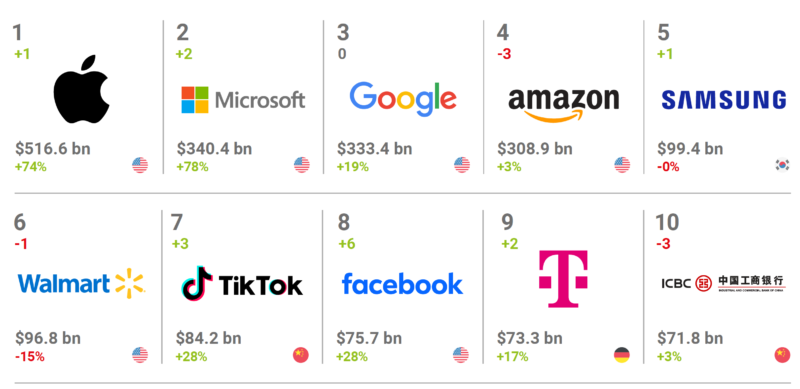Select the blue Facebook wordmark
The width and height of the screenshot is (800, 389).
(402, 283)
